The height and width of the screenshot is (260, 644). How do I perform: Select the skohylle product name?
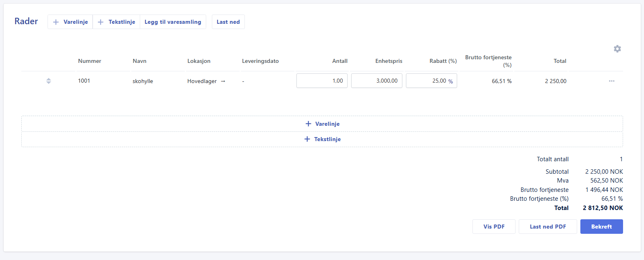tap(143, 81)
